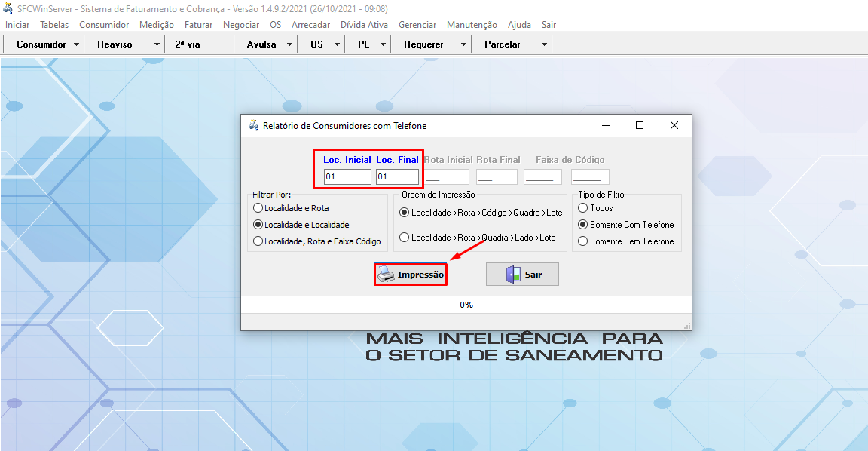Click the printer icon on Impressão button

pyautogui.click(x=386, y=275)
